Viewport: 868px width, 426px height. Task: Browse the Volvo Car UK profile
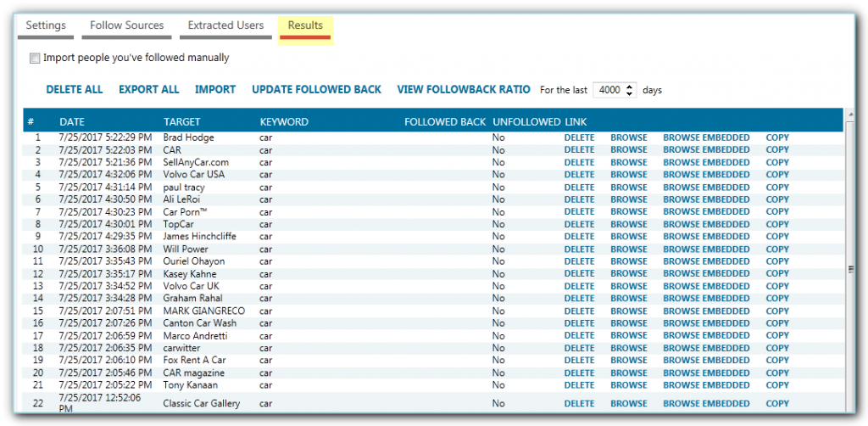pos(629,286)
